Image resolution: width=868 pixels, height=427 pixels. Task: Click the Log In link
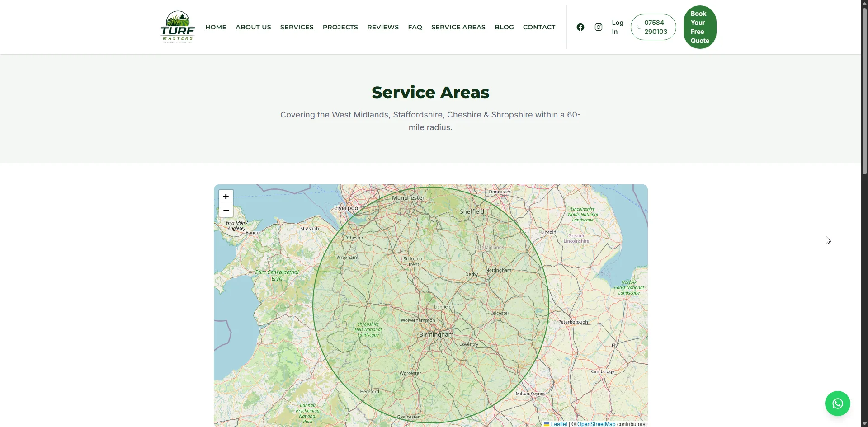[x=618, y=27]
